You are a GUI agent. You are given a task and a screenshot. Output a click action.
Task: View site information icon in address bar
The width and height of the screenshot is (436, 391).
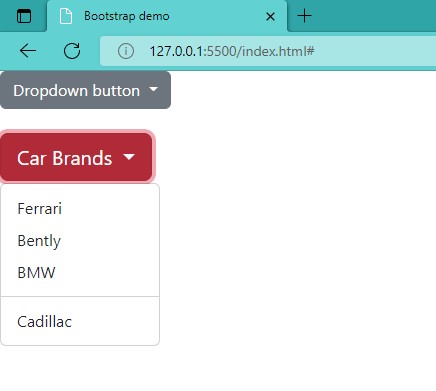[x=126, y=51]
